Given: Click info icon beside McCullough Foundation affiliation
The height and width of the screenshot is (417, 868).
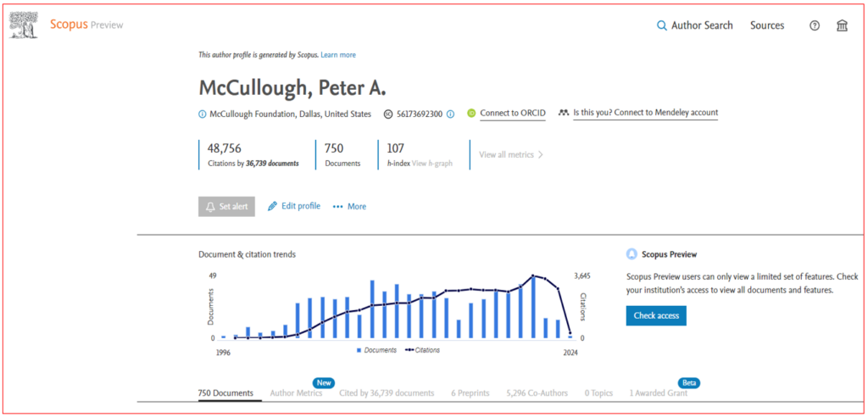Looking at the screenshot, I should (202, 114).
